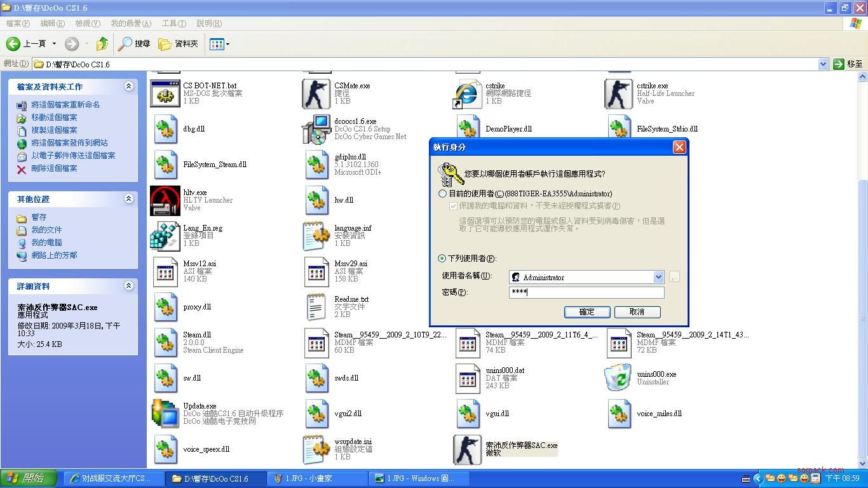
Task: Toggle protect my computer checkbox
Action: point(453,206)
